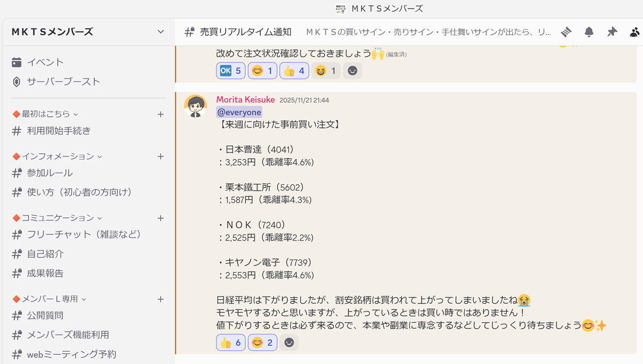This screenshot has width=643, height=364.
Task: Add reaction to the upper message
Action: 353,71
